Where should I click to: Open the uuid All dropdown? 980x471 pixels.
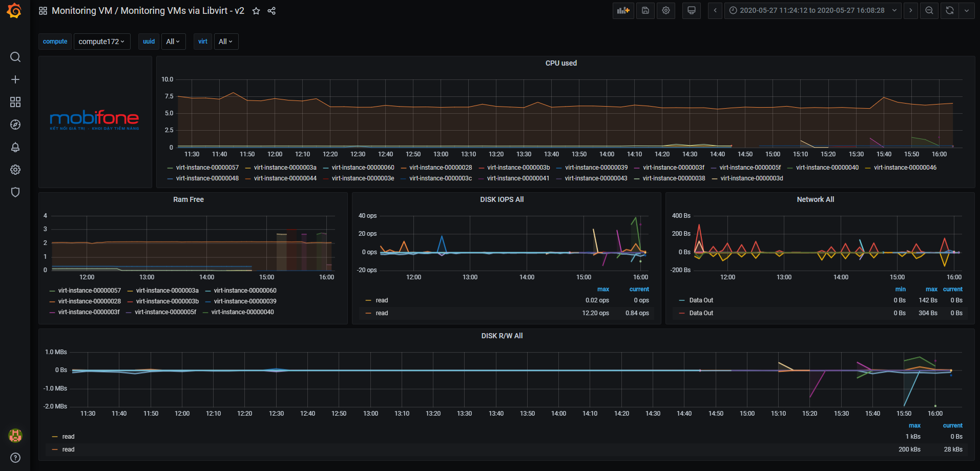(x=173, y=42)
